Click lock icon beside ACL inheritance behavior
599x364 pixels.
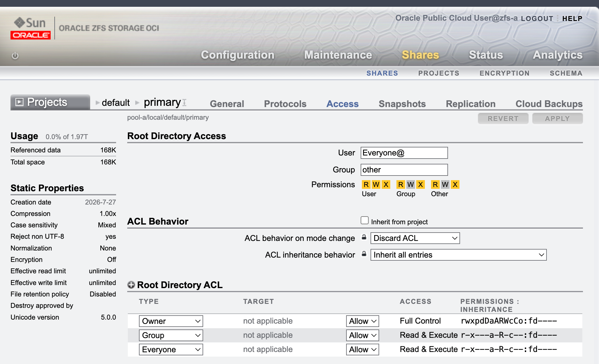(x=364, y=254)
